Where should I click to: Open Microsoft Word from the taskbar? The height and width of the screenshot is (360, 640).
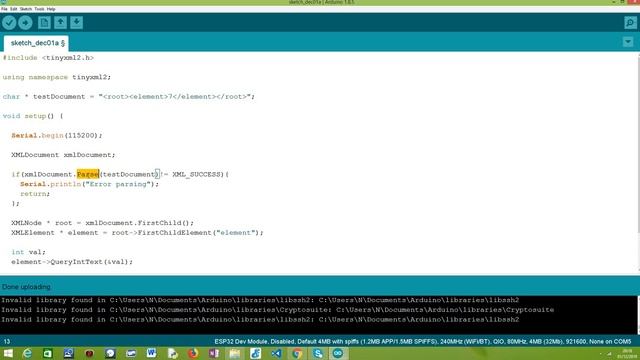click(151, 353)
